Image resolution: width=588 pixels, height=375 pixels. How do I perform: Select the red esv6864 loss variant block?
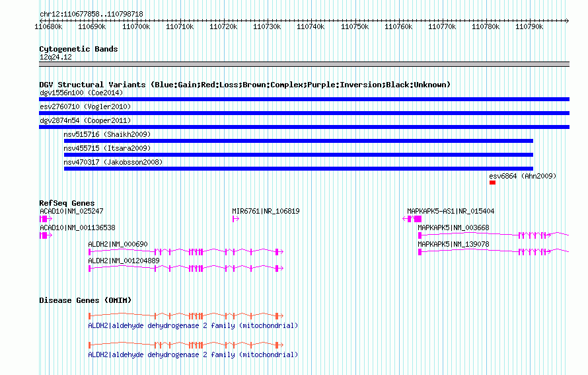click(x=492, y=183)
